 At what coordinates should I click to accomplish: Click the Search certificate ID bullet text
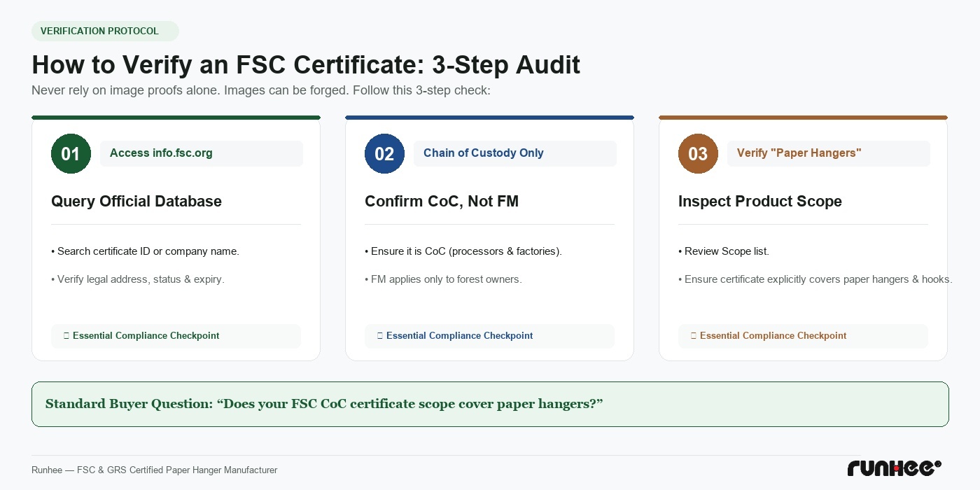point(145,251)
